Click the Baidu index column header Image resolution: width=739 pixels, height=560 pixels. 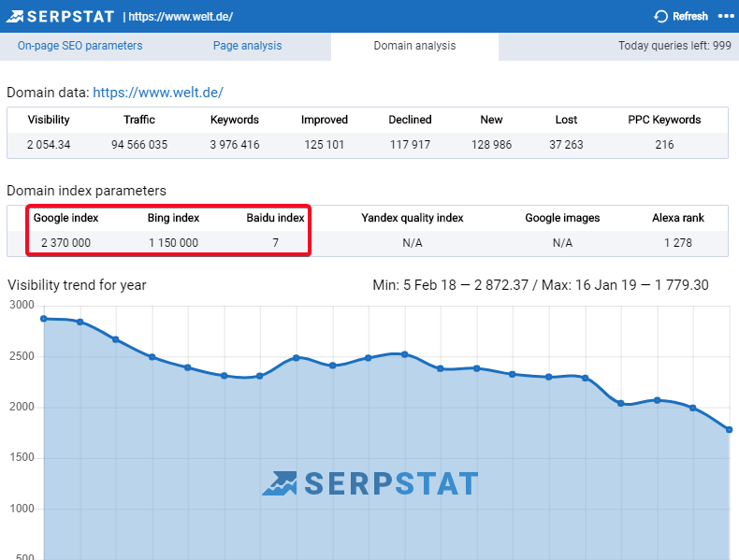tap(275, 218)
